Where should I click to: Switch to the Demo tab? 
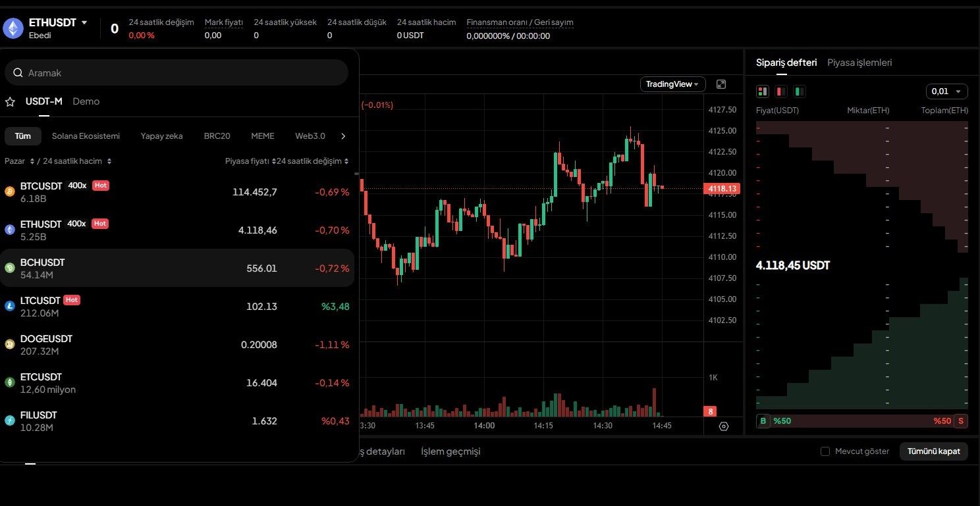tap(86, 101)
